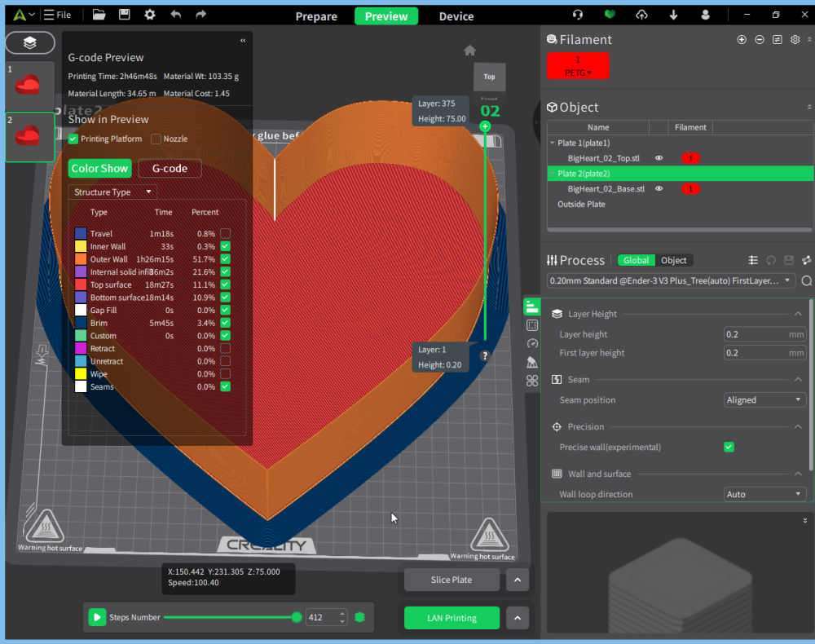The width and height of the screenshot is (815, 644).
Task: Click the process search magnifier icon
Action: (807, 280)
